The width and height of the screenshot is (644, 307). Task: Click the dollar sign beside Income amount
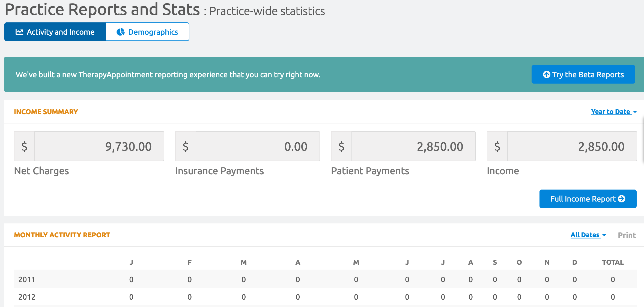497,146
